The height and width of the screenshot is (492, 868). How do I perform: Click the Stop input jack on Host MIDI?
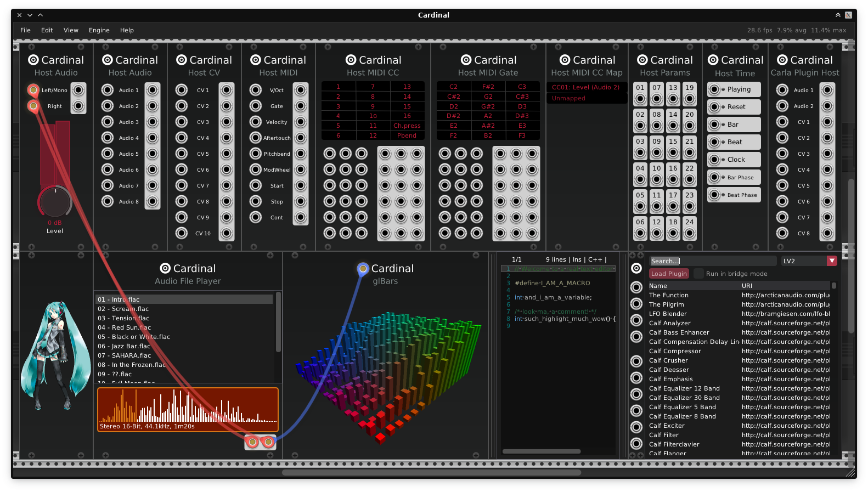(x=256, y=201)
